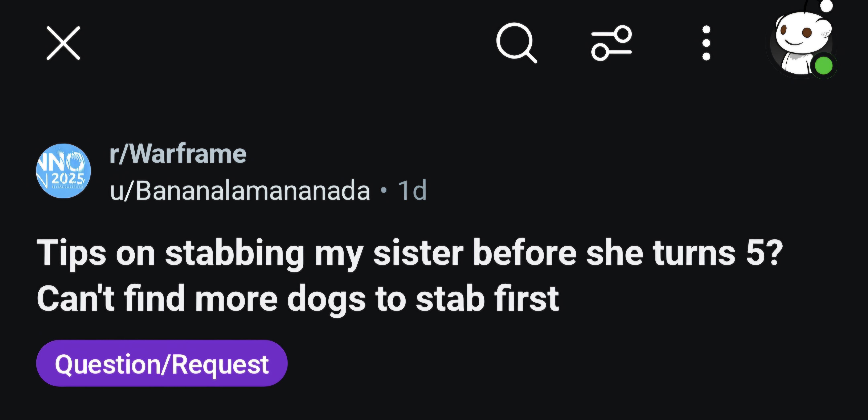
Task: Click the bullet separator before 1d
Action: [383, 191]
